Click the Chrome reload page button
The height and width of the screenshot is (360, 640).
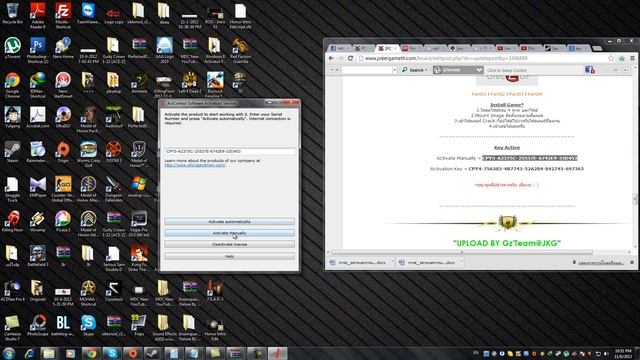click(x=350, y=58)
